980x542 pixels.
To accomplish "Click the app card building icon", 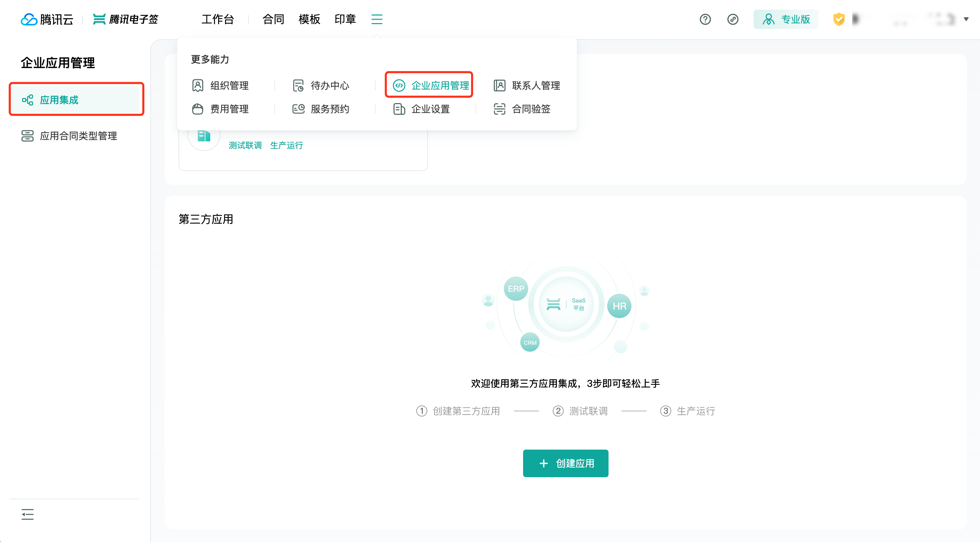I will (204, 135).
